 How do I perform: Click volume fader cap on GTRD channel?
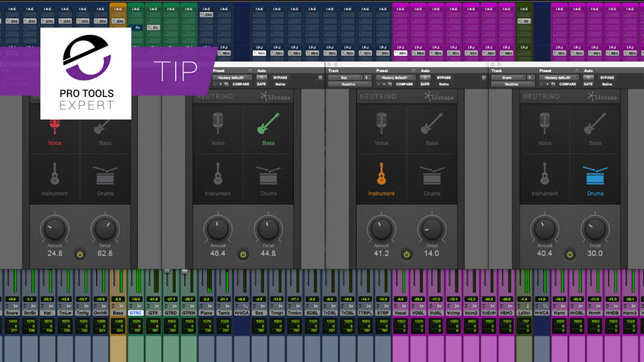pos(167,271)
